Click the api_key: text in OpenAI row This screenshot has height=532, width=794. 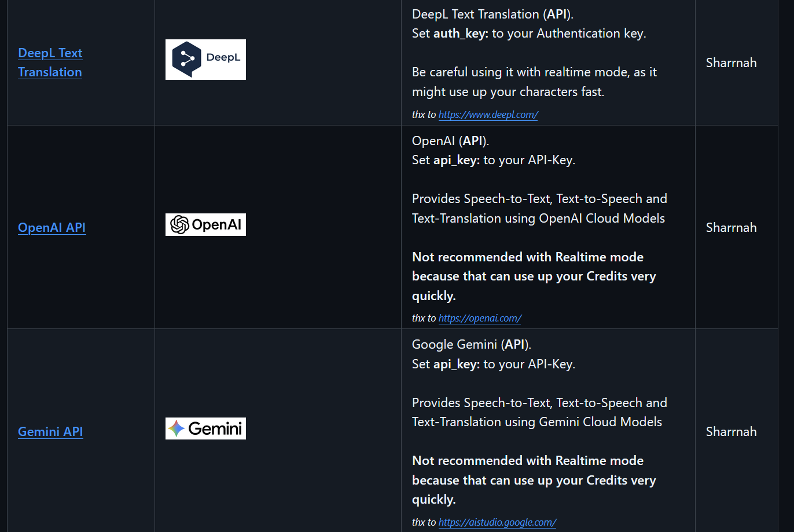[457, 160]
